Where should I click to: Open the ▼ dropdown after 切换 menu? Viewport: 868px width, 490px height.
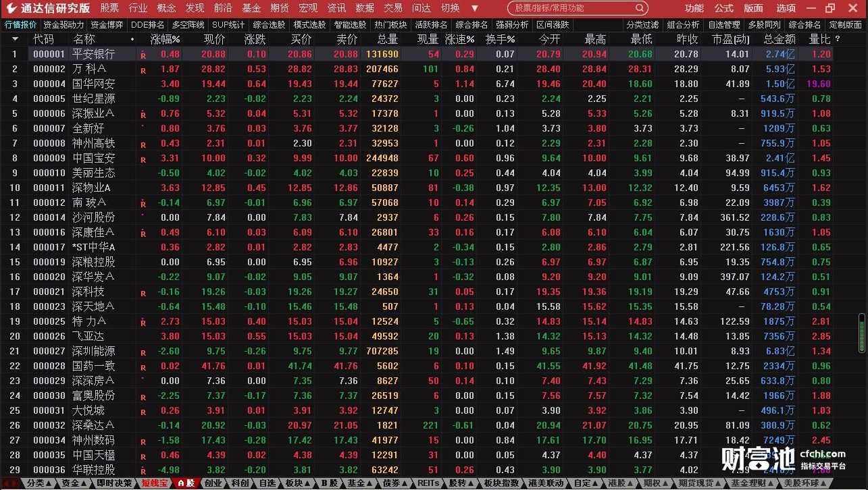[474, 8]
